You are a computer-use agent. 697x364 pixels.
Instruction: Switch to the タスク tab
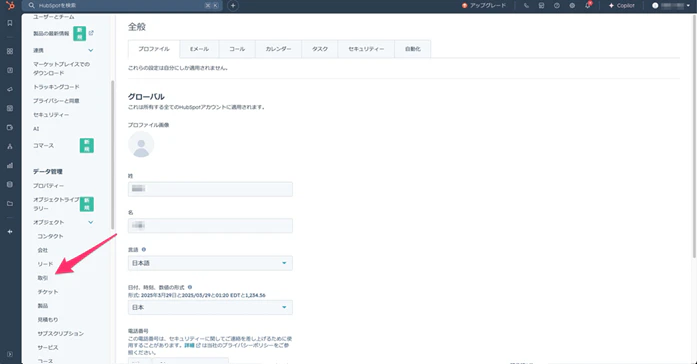pos(320,49)
